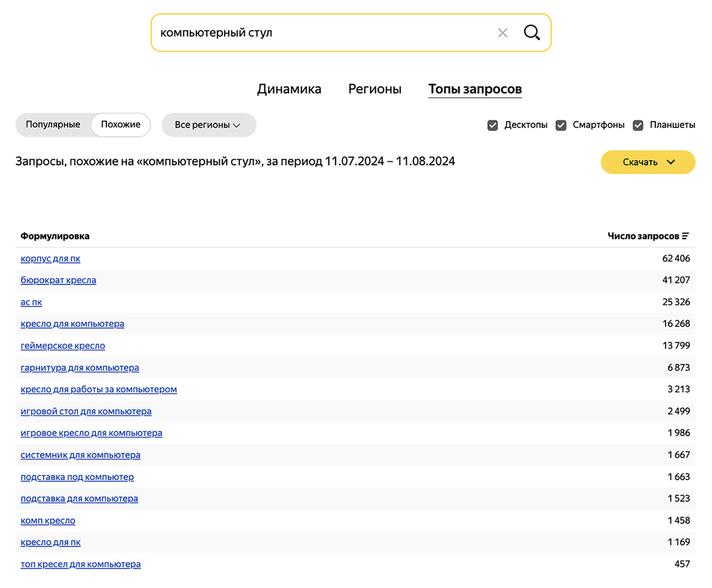Click the 6 873 request count value
The height and width of the screenshot is (588, 712).
coord(679,367)
